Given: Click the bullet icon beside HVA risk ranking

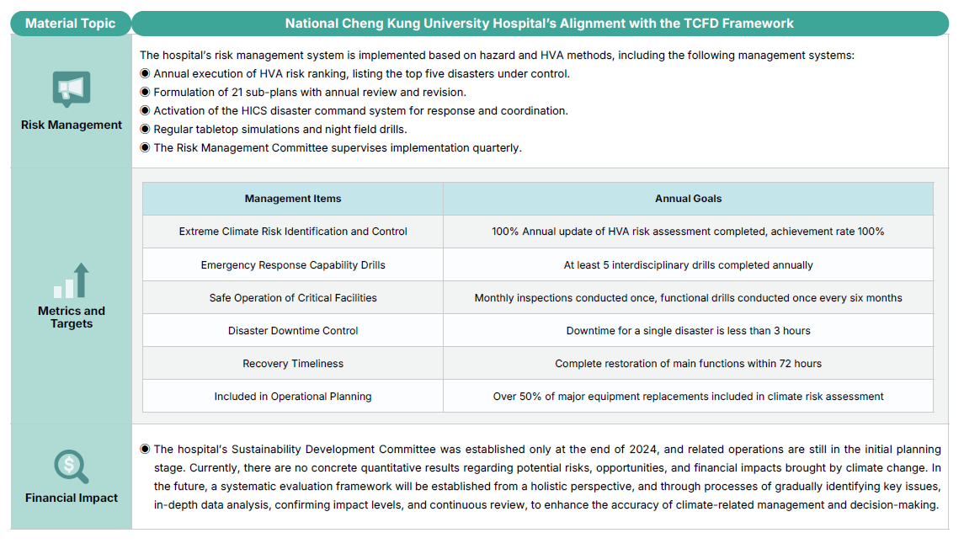Looking at the screenshot, I should 145,73.
